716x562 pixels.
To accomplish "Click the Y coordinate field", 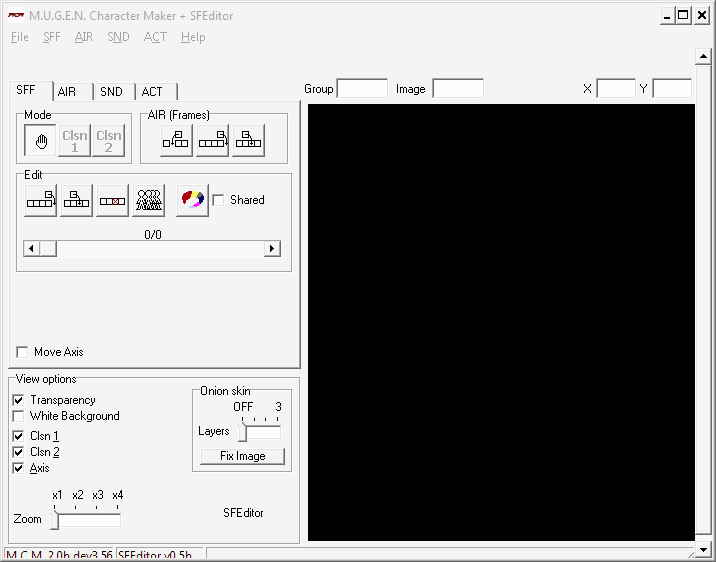I will (672, 89).
